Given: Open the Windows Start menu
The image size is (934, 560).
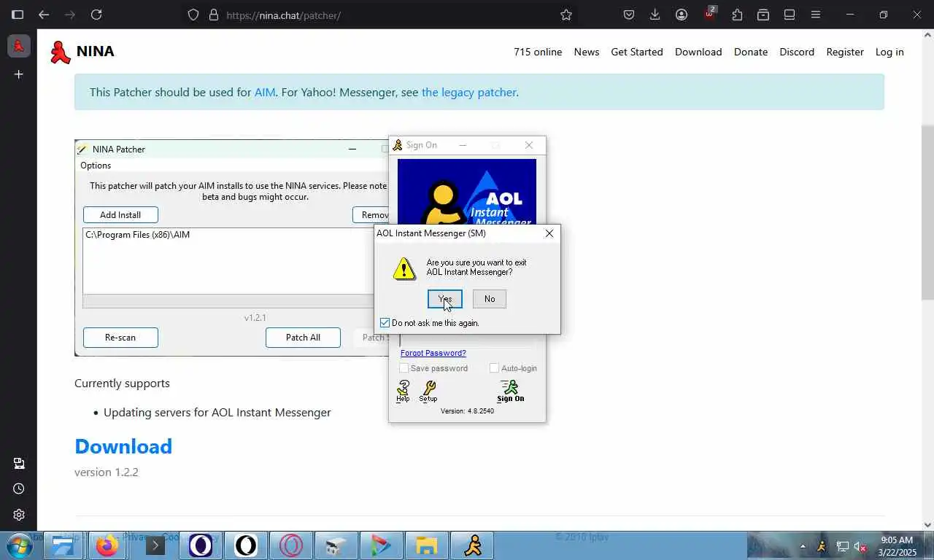Looking at the screenshot, I should (x=18, y=545).
